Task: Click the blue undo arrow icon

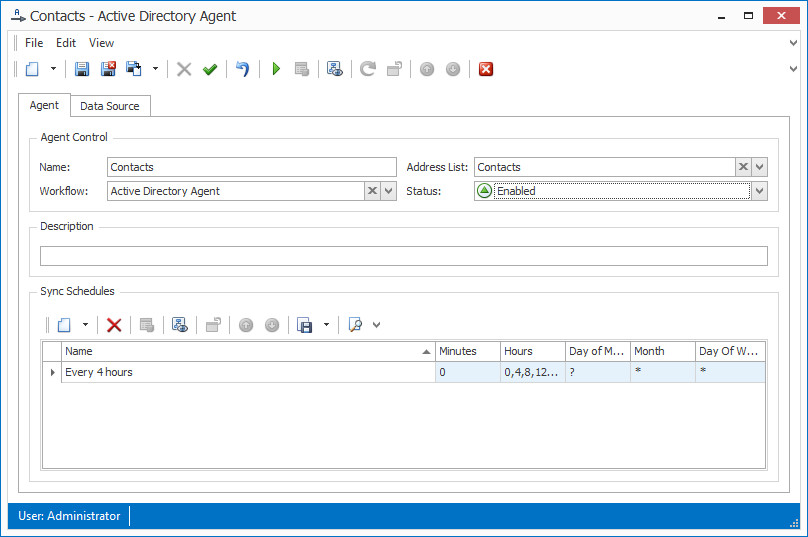Action: pyautogui.click(x=243, y=69)
